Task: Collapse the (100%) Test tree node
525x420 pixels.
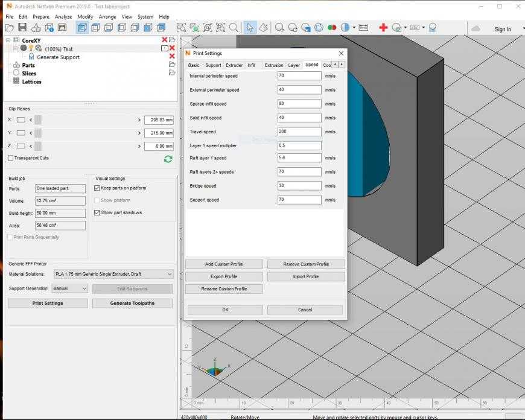Action: point(15,48)
